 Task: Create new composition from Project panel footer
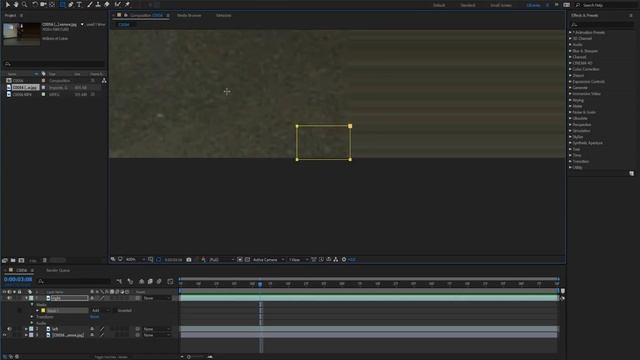click(21, 260)
